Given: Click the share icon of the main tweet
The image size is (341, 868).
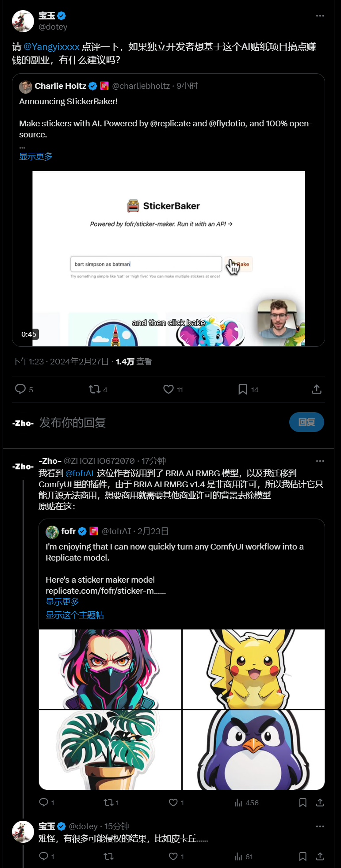Looking at the screenshot, I should [317, 389].
